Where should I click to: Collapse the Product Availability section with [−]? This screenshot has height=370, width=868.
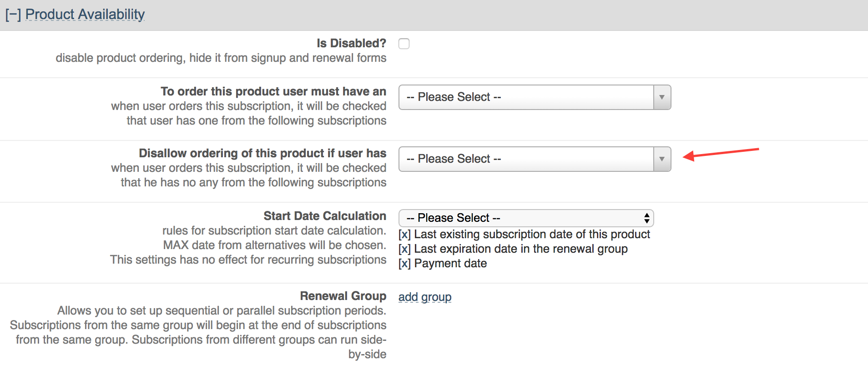(13, 15)
